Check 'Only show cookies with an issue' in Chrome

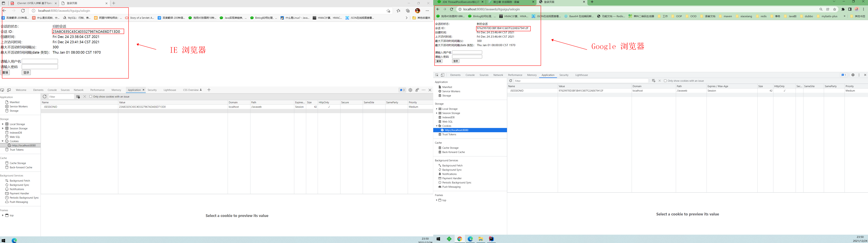point(665,81)
